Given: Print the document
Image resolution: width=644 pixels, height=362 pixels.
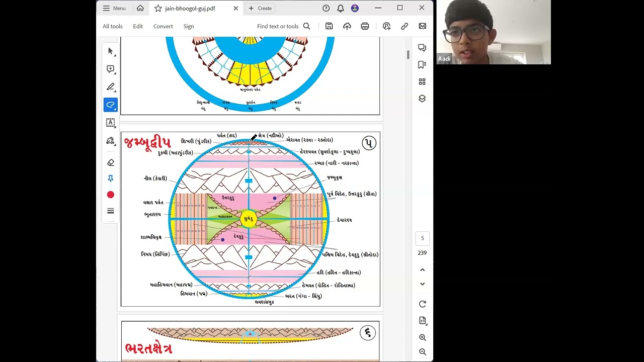Looking at the screenshot, I should [x=365, y=26].
